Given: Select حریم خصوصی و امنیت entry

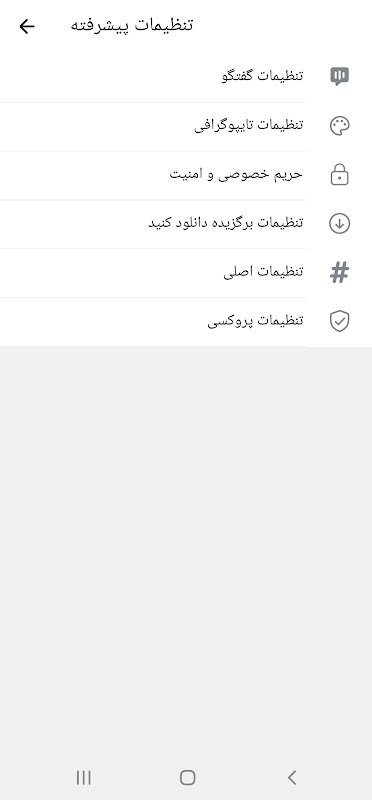Looking at the screenshot, I should click(x=186, y=174).
